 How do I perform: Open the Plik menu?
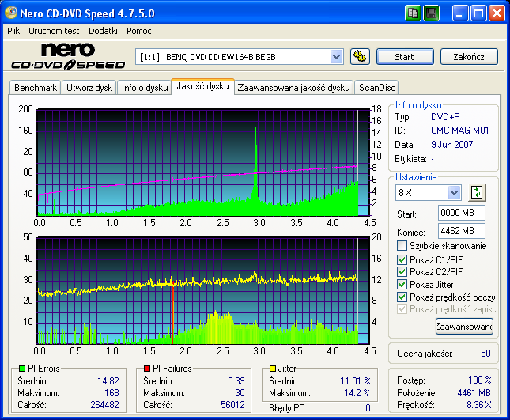tap(13, 31)
